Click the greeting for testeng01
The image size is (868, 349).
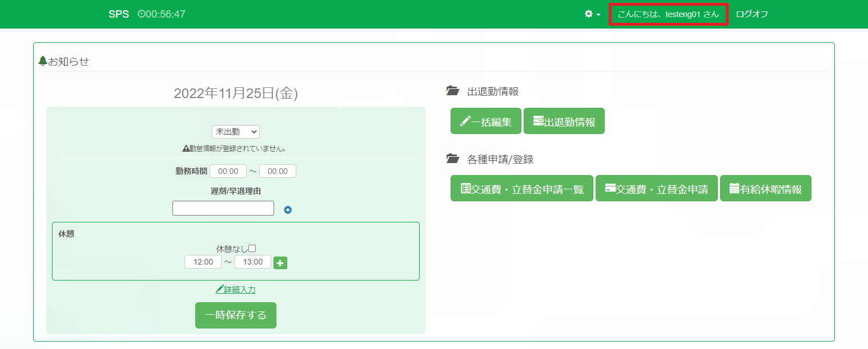pos(668,14)
